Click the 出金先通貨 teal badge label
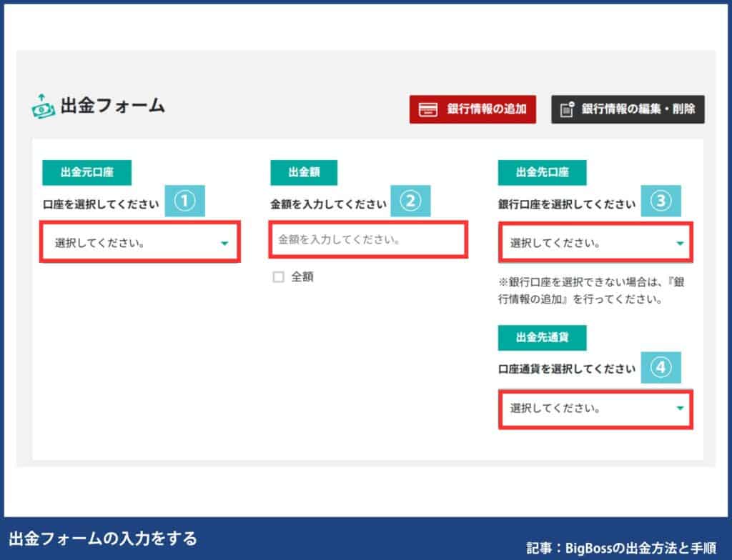This screenshot has height=560, width=732. click(x=542, y=337)
